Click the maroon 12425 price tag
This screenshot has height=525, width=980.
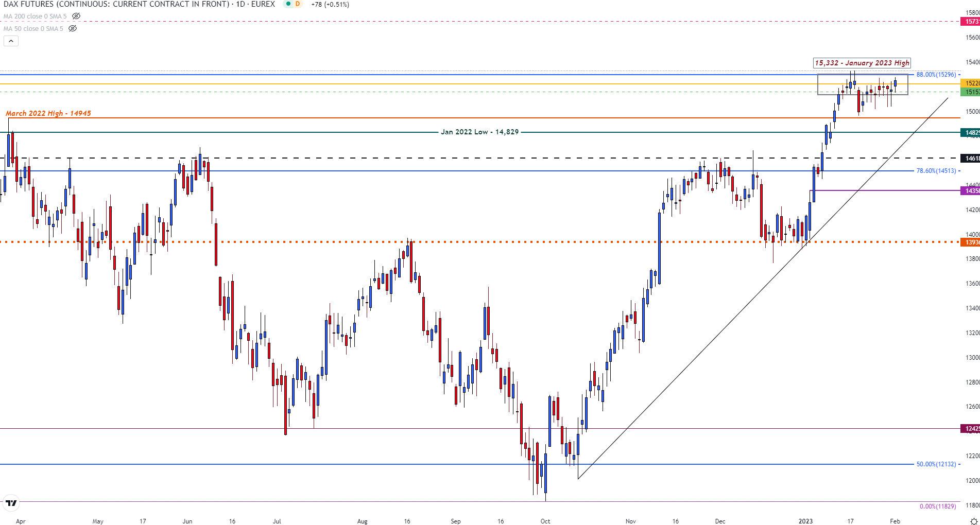point(971,429)
